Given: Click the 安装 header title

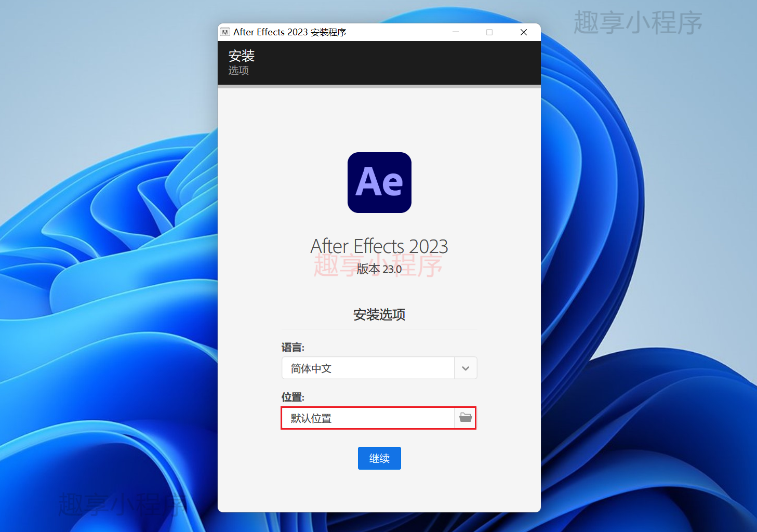Looking at the screenshot, I should [x=242, y=56].
